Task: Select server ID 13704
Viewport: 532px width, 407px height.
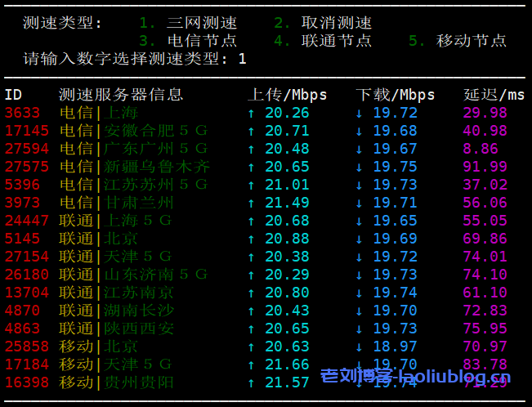Action: (x=27, y=293)
